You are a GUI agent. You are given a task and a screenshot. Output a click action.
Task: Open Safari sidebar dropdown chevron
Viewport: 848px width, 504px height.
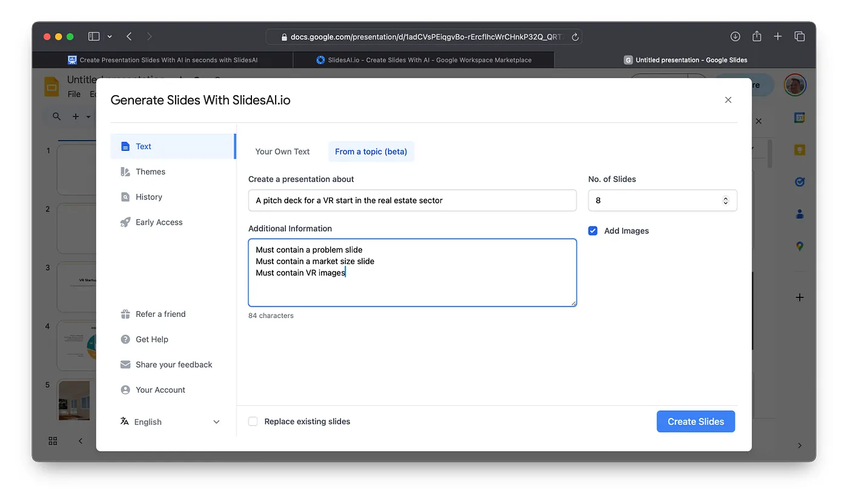[x=110, y=37]
